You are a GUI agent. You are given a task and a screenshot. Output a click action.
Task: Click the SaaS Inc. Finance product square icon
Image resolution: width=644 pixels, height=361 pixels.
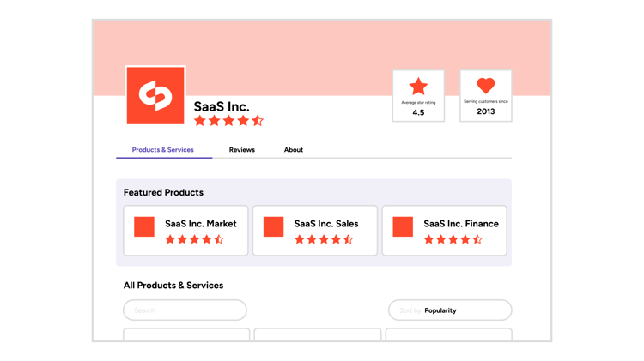pos(403,227)
